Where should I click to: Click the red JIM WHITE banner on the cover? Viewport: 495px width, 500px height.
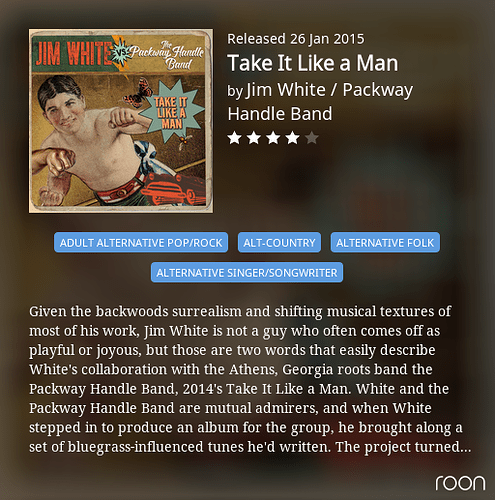click(74, 53)
